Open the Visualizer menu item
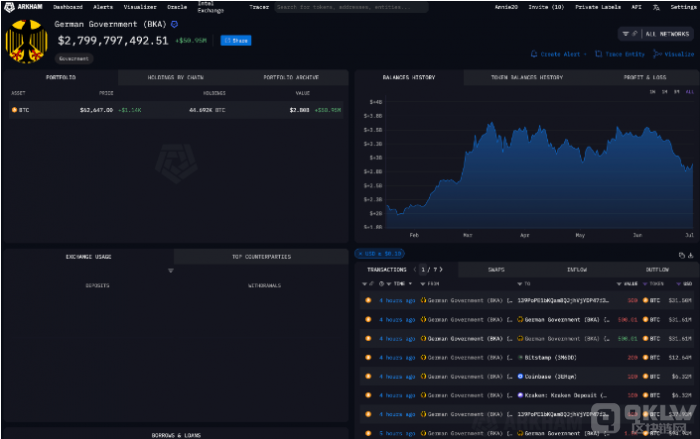The height and width of the screenshot is (439, 700). click(x=140, y=7)
